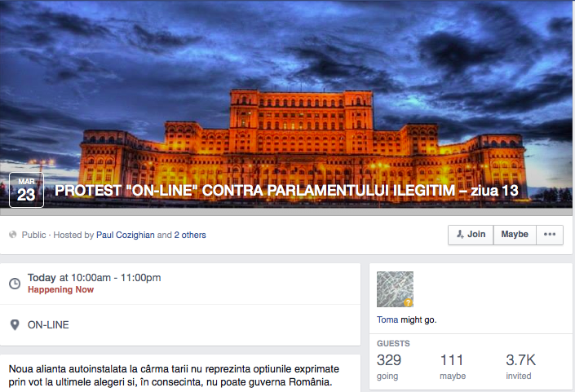Image resolution: width=575 pixels, height=392 pixels.
Task: Click the ON-LINE location text
Action: pos(48,325)
